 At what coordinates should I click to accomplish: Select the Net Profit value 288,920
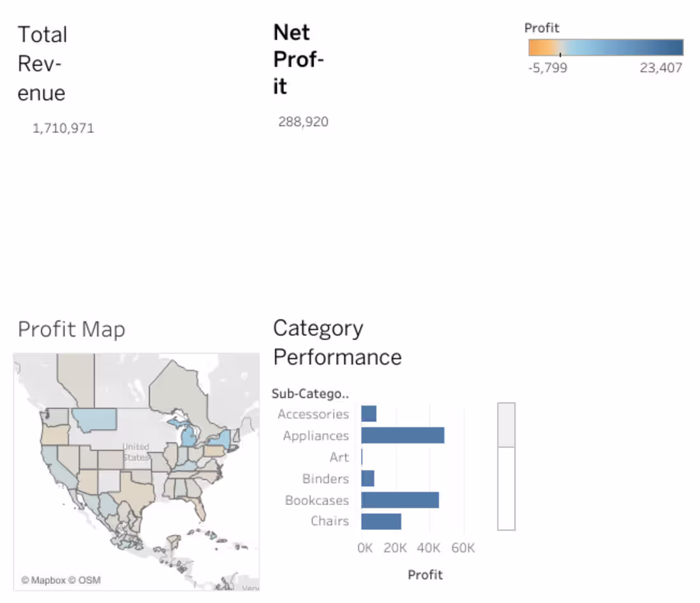[x=304, y=122]
